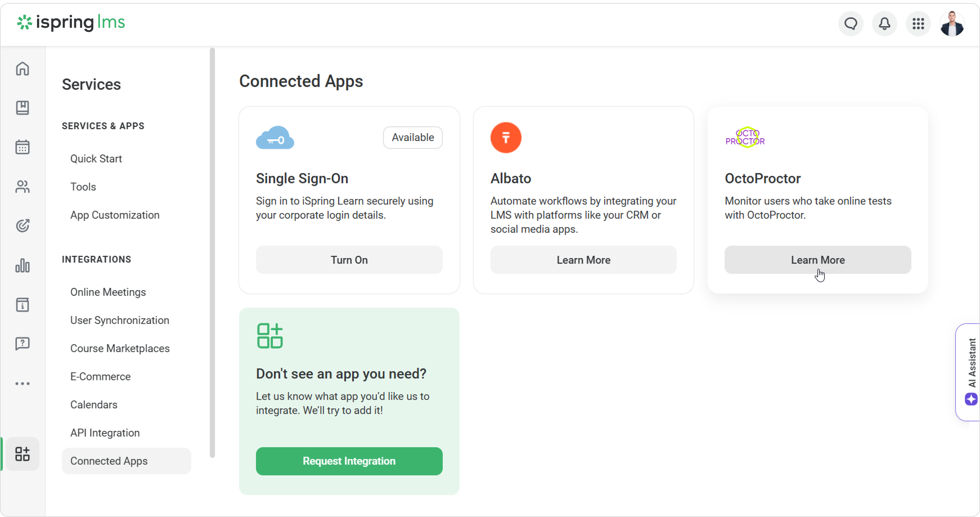980x517 pixels.
Task: Open the Home icon in sidebar
Action: coord(23,69)
